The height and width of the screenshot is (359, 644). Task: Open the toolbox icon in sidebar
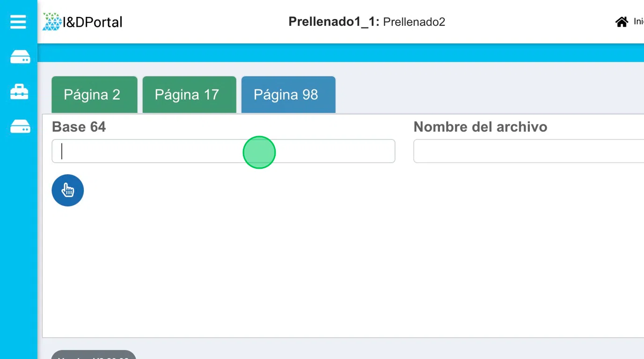coord(20,92)
